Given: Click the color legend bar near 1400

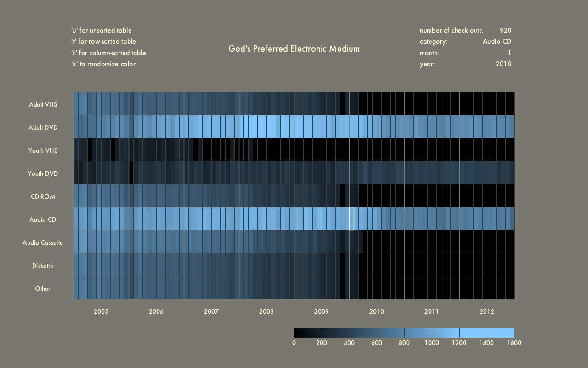Looking at the screenshot, I should [x=487, y=333].
